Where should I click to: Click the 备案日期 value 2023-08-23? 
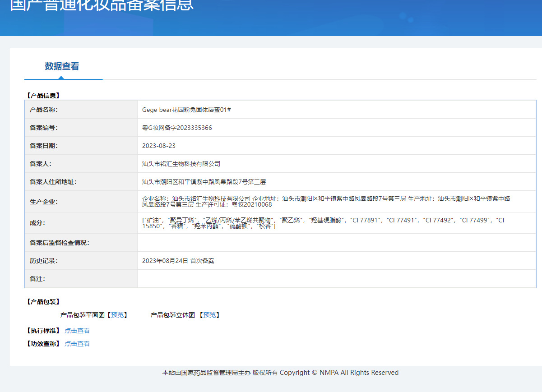coord(159,146)
